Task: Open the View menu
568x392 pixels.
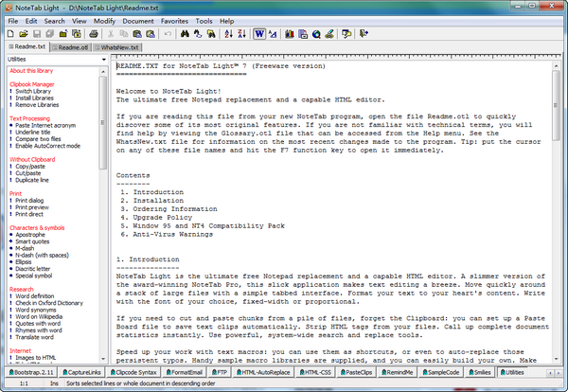Action: coord(79,21)
